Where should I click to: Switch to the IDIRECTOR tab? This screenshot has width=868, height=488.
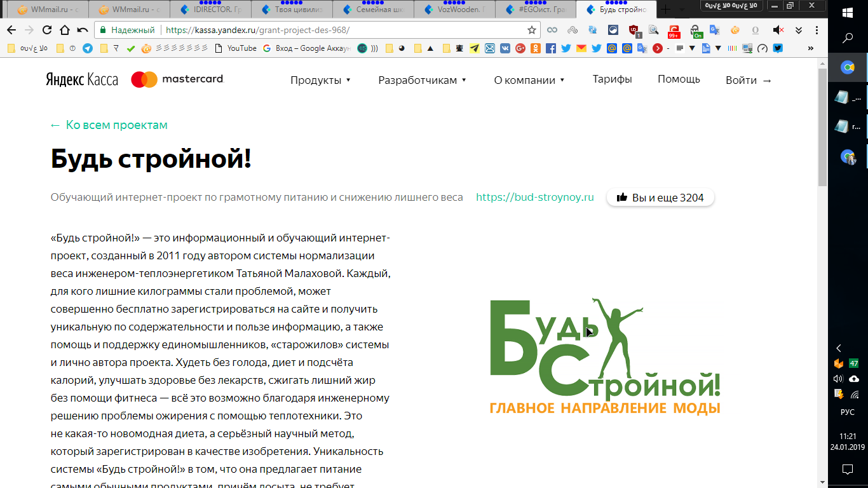211,10
